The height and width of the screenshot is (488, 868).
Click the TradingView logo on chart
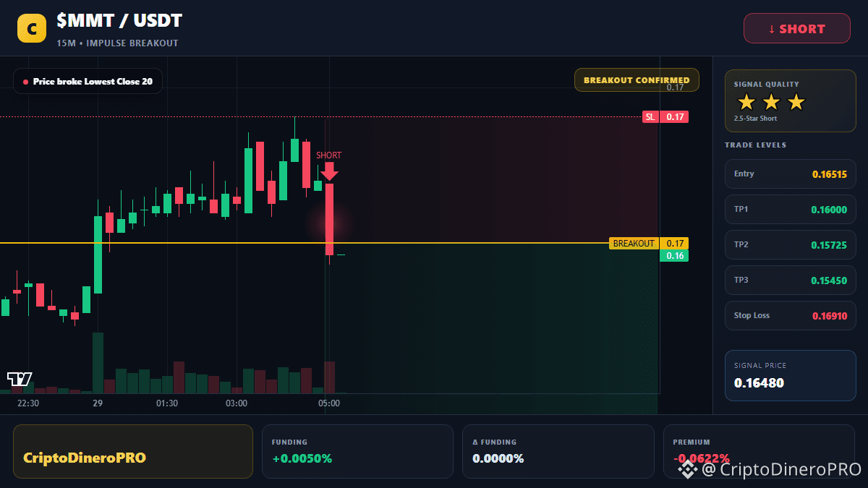[x=20, y=379]
